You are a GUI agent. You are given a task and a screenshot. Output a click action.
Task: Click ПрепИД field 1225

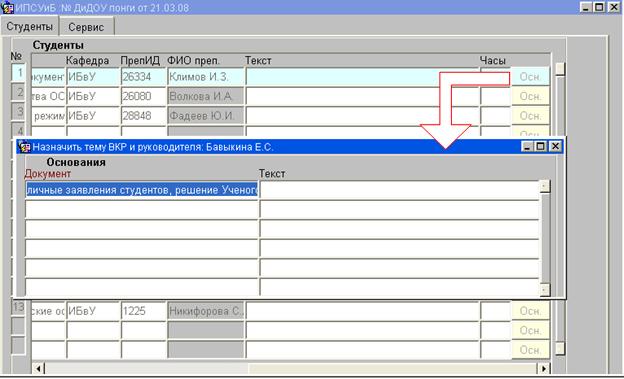pos(143,311)
